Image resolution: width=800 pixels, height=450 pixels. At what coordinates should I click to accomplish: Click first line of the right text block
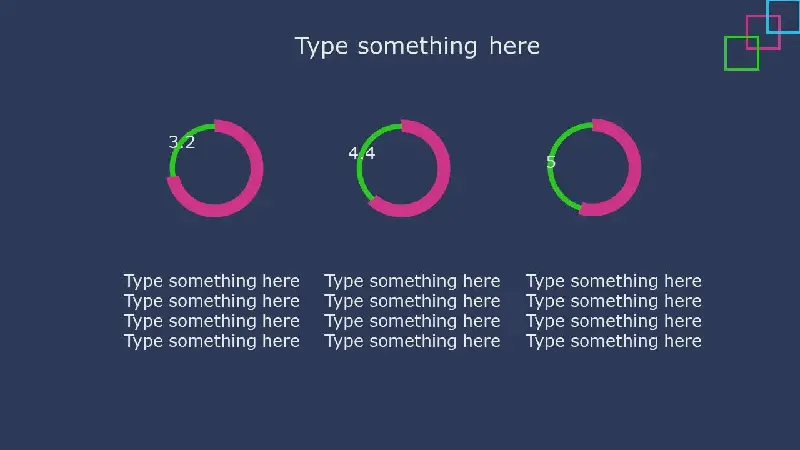tap(614, 281)
